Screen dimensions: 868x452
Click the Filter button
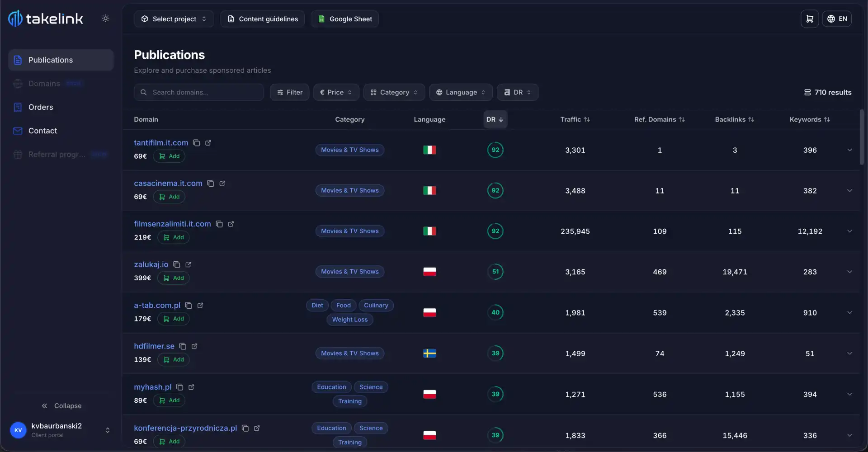point(289,92)
